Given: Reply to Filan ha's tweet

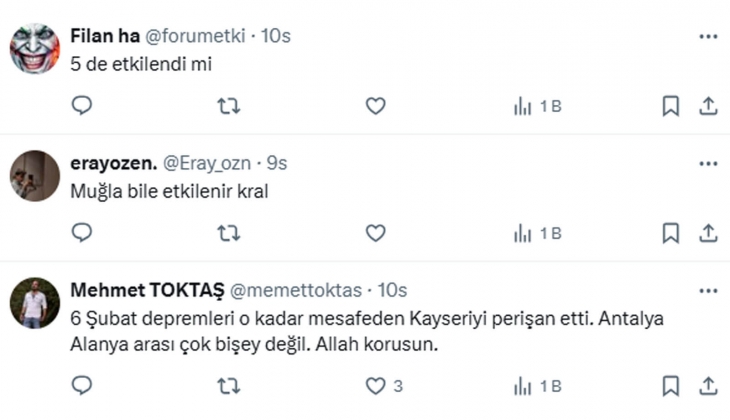Looking at the screenshot, I should tap(82, 106).
